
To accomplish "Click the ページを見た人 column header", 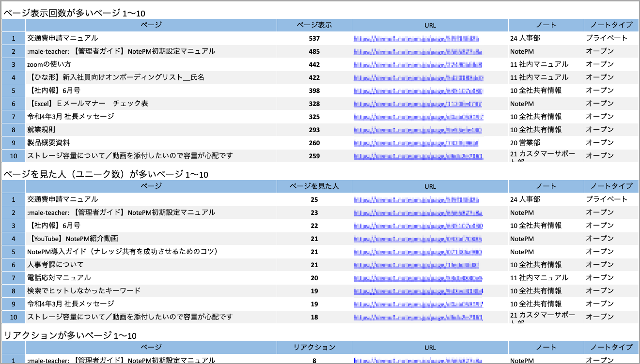I will pyautogui.click(x=314, y=186).
